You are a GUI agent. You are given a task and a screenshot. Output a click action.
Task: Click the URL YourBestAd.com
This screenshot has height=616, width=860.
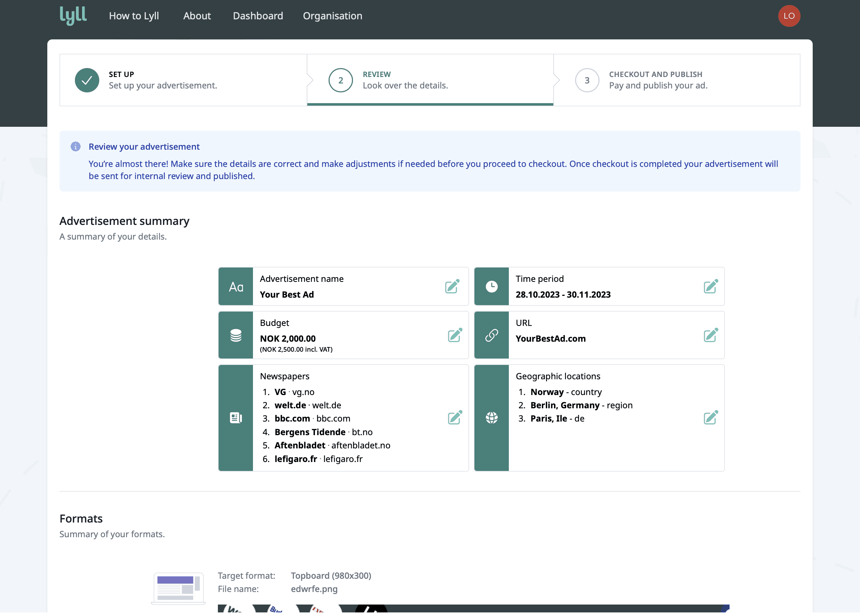coord(550,338)
